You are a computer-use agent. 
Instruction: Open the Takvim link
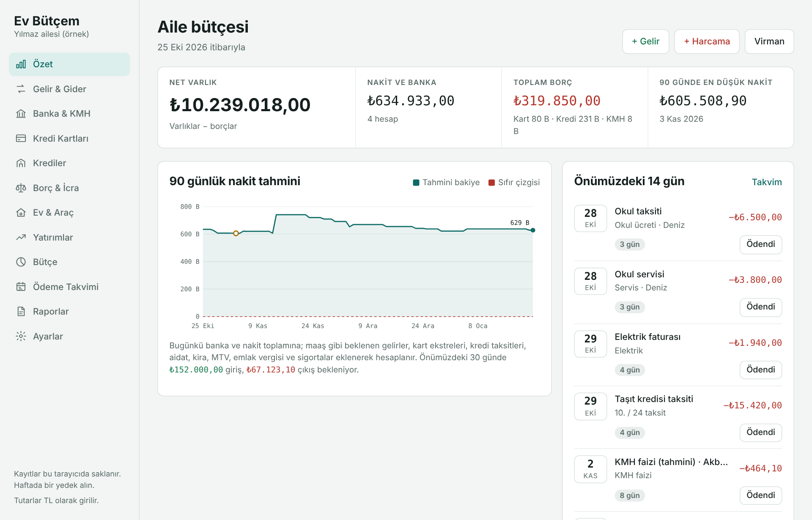pyautogui.click(x=766, y=182)
